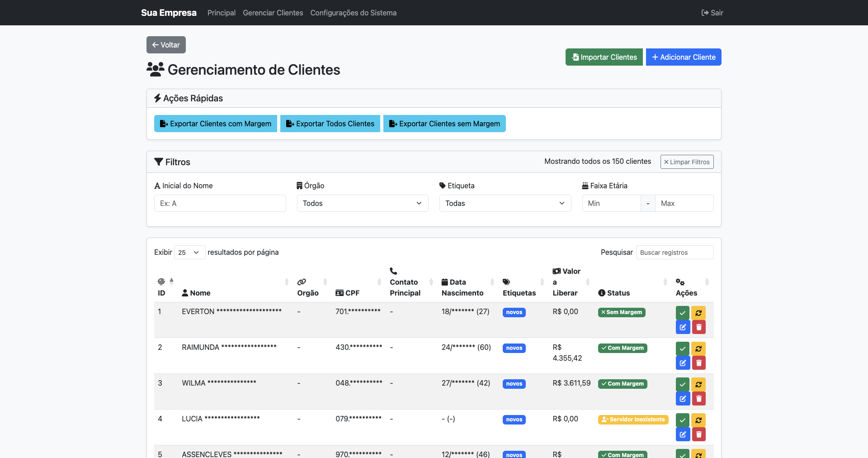Go to Gerenciar Clientes in navbar
This screenshot has height=458, width=868.
coord(273,13)
